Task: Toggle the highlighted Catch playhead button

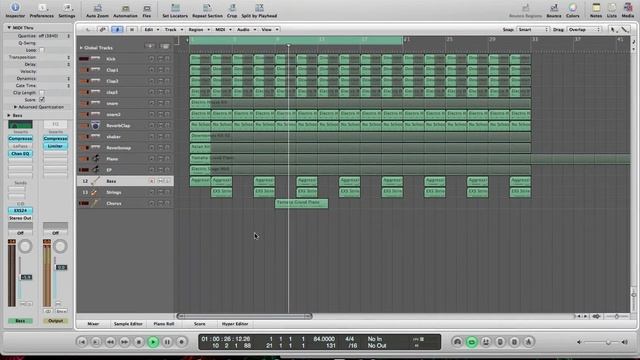Action: (117, 29)
